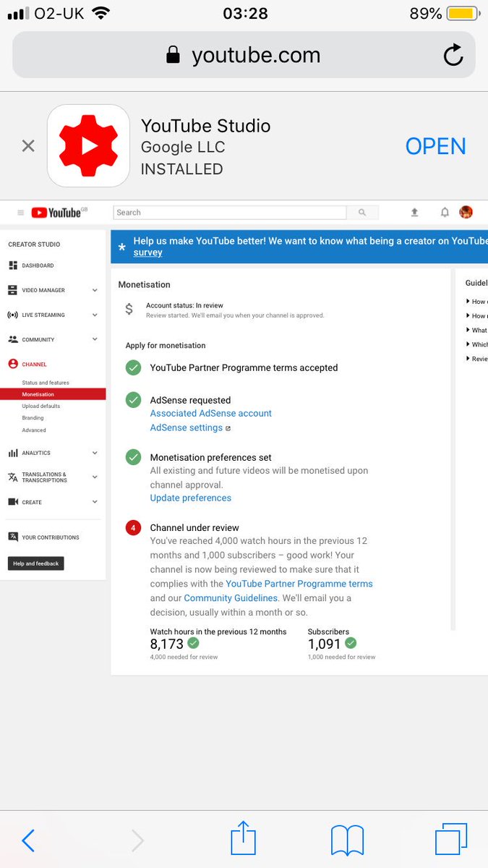Open the creator survey link

pyautogui.click(x=147, y=252)
